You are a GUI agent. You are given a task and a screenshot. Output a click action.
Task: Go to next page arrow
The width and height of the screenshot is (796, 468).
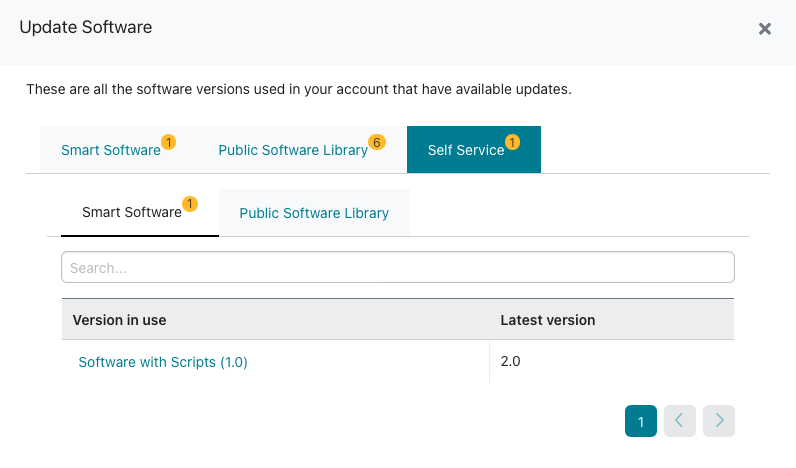(x=718, y=421)
